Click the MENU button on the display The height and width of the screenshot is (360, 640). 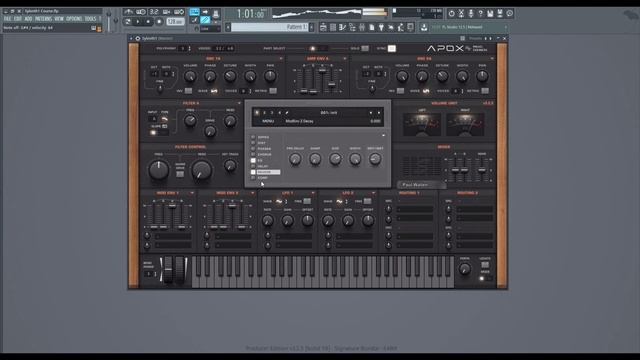[x=268, y=121]
